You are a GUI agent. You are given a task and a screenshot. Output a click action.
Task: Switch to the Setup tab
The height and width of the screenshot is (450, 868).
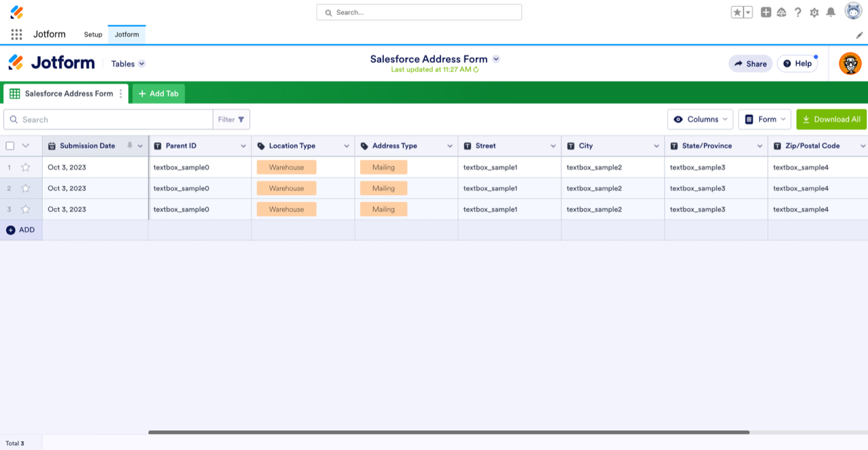pos(93,35)
